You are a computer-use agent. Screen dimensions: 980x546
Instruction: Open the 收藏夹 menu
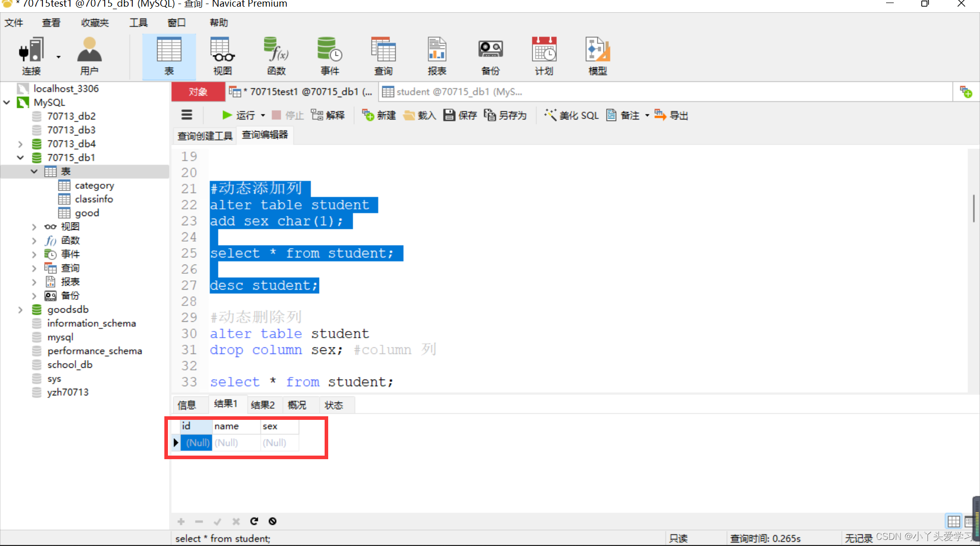(x=95, y=23)
